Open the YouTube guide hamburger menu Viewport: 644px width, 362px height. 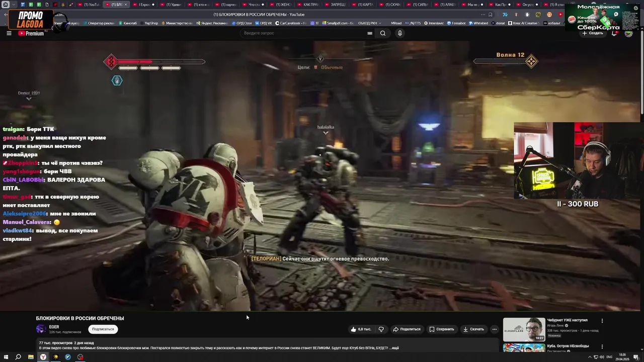(x=9, y=33)
